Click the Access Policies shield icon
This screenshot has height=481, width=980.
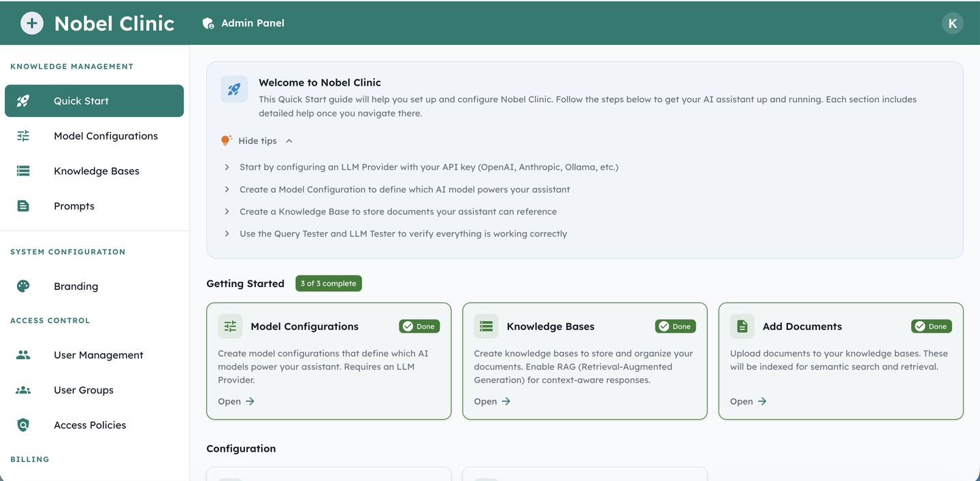click(23, 425)
